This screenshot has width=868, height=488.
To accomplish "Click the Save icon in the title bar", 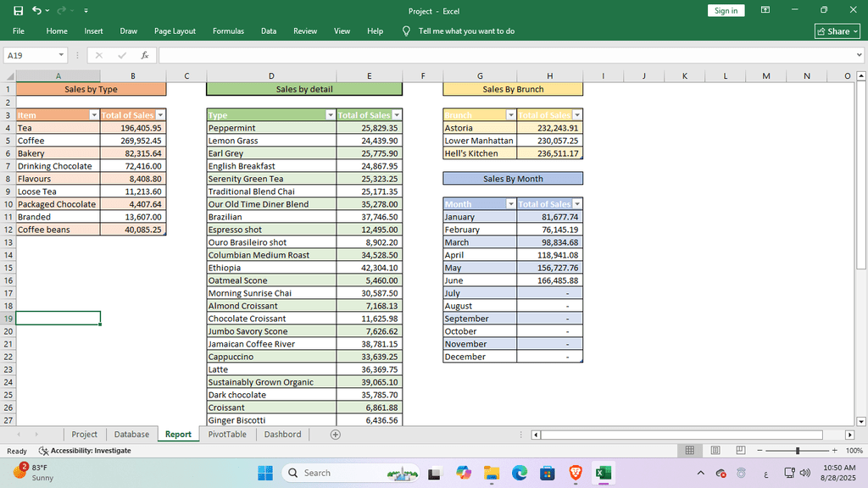I will click(18, 11).
